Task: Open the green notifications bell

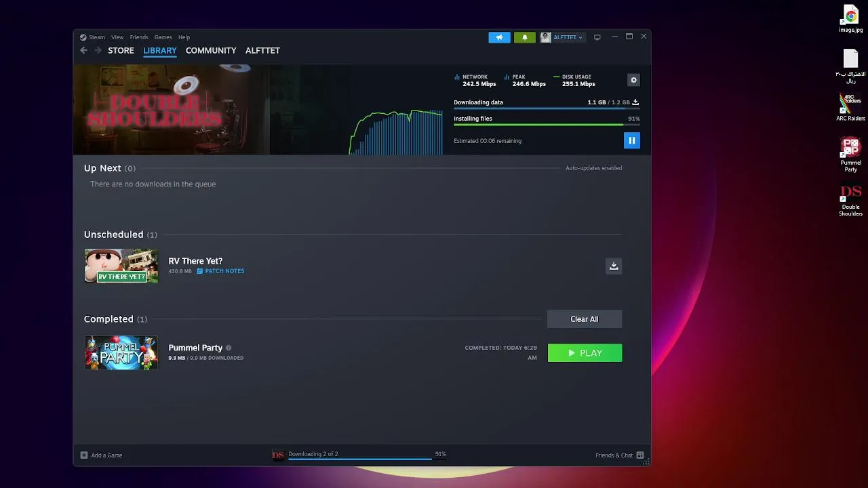Action: click(x=524, y=37)
